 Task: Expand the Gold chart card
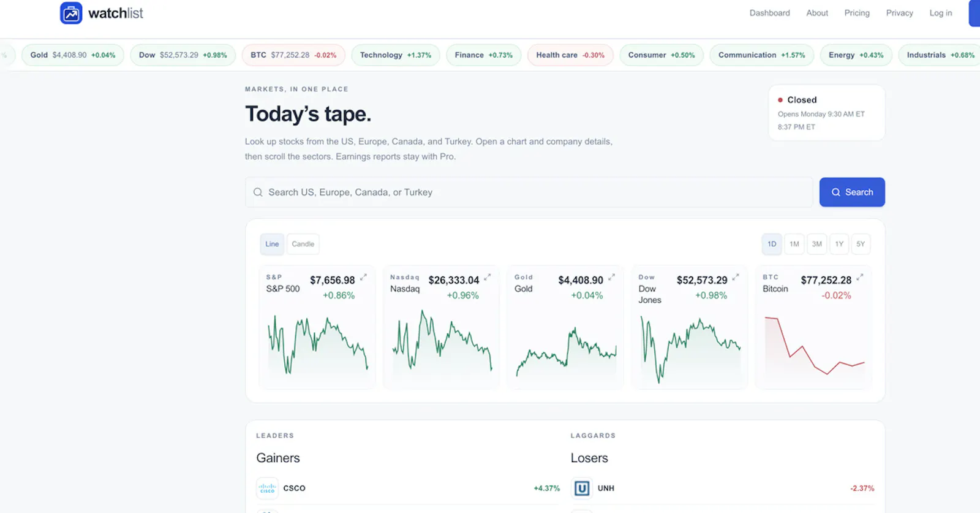[x=611, y=277]
